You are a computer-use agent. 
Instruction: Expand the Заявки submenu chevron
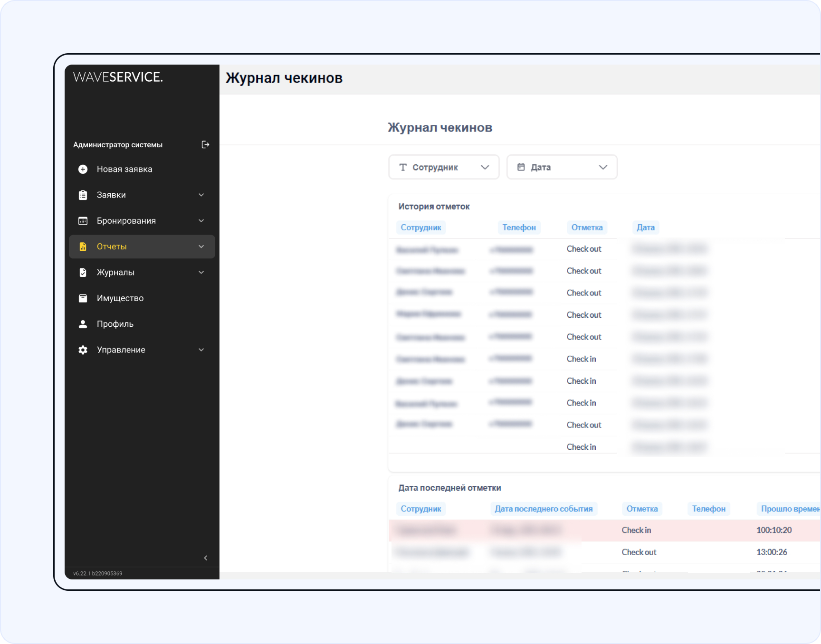click(x=201, y=195)
